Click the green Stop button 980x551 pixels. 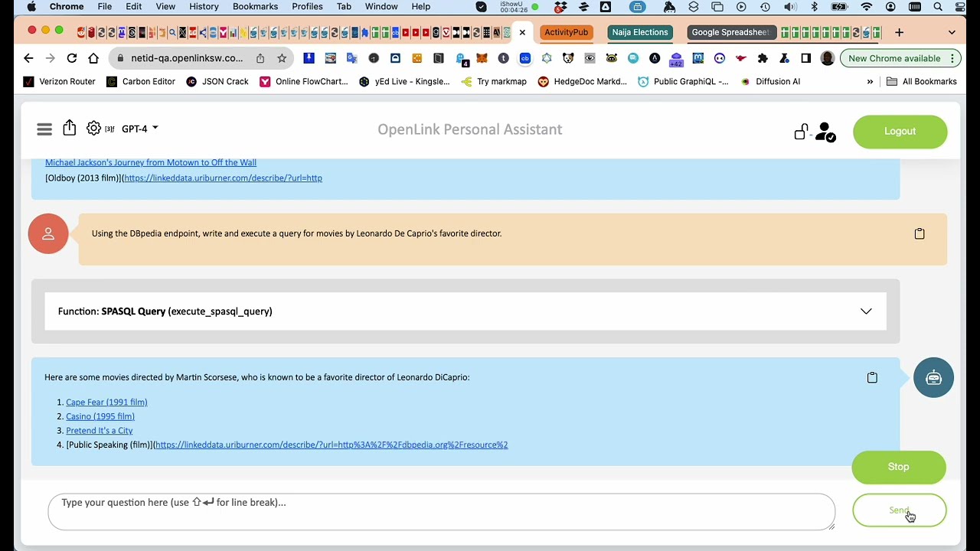point(899,467)
